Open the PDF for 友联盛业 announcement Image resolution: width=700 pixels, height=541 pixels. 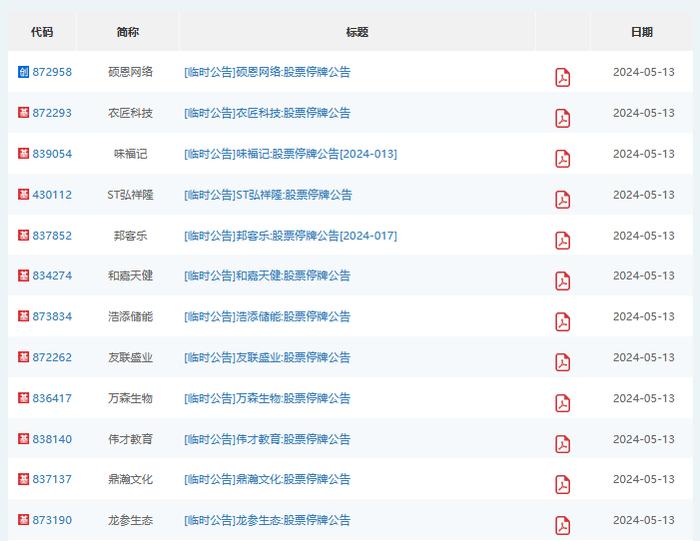coord(562,362)
